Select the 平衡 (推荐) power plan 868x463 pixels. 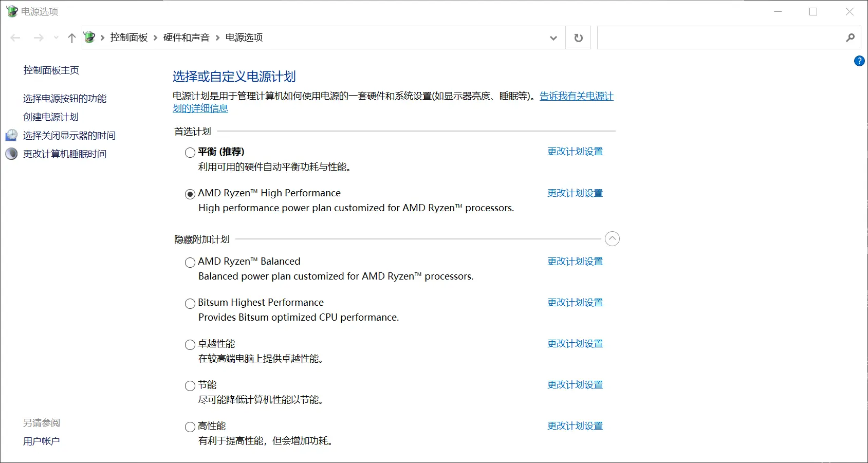[190, 153]
